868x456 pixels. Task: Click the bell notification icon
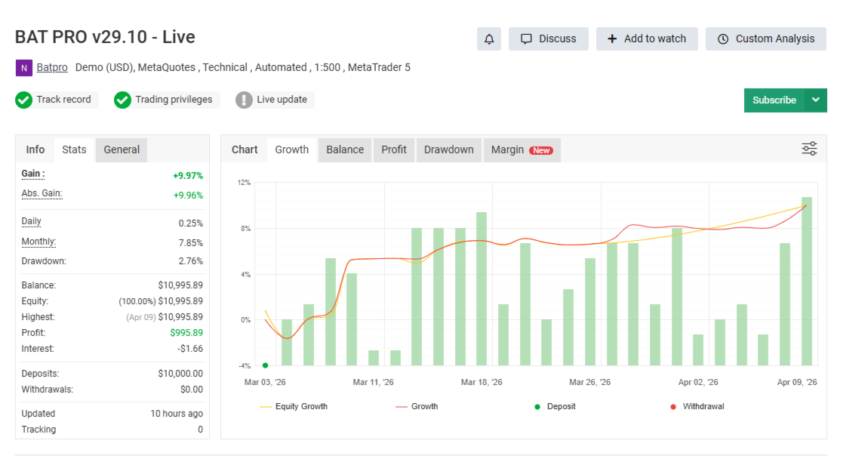(x=489, y=39)
